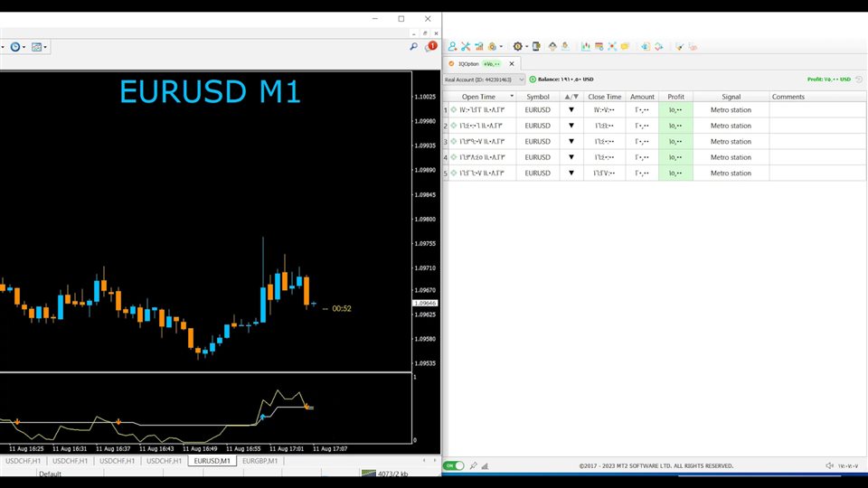
Task: Click the chart templates icon in MetaTrader
Action: 36,47
